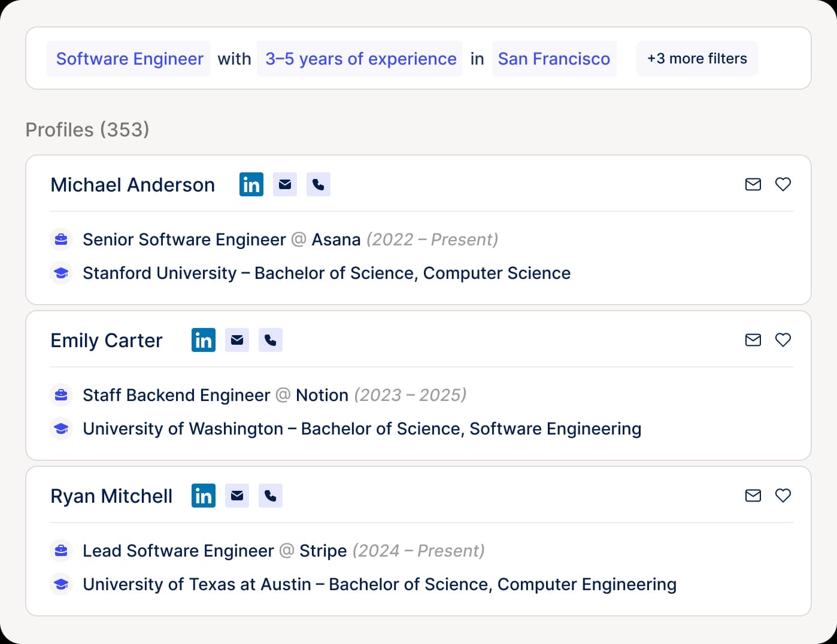Click the Profiles (353) heading
Image resolution: width=837 pixels, height=644 pixels.
87,129
